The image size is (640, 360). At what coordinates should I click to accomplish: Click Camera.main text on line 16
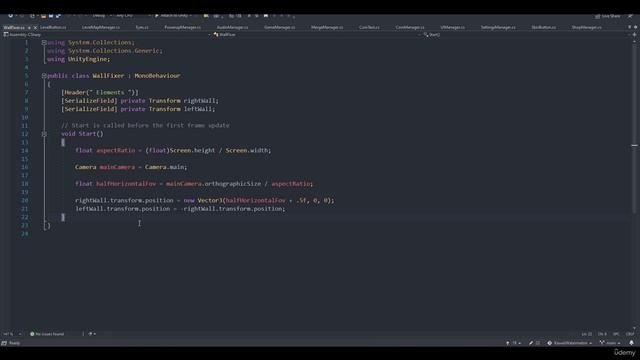click(x=165, y=167)
